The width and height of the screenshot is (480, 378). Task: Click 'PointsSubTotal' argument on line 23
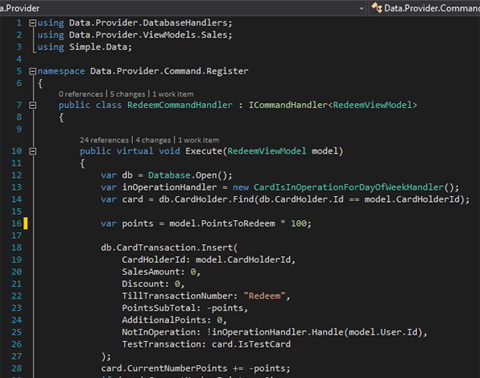158,308
